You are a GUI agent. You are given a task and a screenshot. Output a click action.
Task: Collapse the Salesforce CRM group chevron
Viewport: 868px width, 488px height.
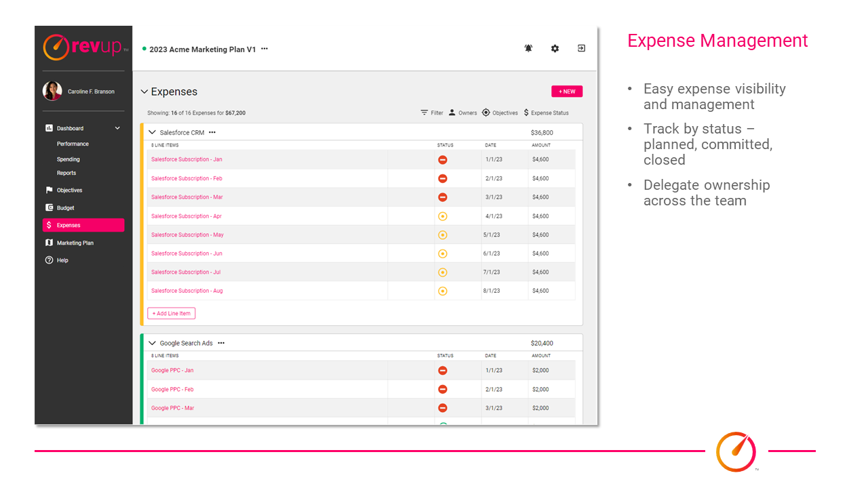coord(153,133)
